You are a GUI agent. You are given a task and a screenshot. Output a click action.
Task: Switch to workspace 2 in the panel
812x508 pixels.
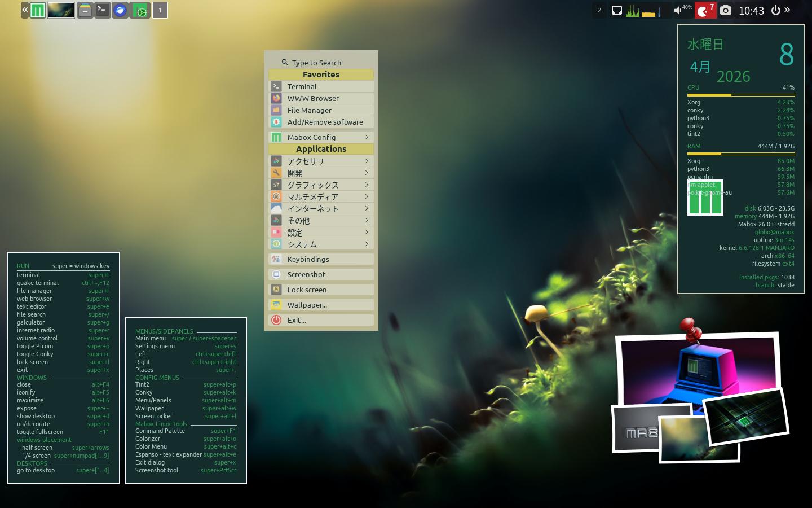tap(599, 10)
